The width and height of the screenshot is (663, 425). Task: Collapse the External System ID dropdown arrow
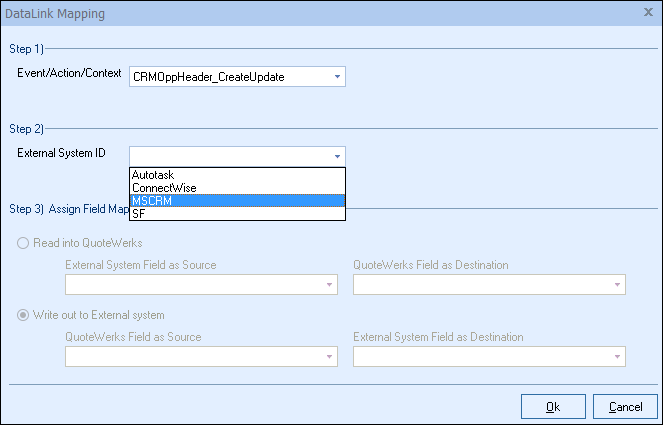coord(337,156)
